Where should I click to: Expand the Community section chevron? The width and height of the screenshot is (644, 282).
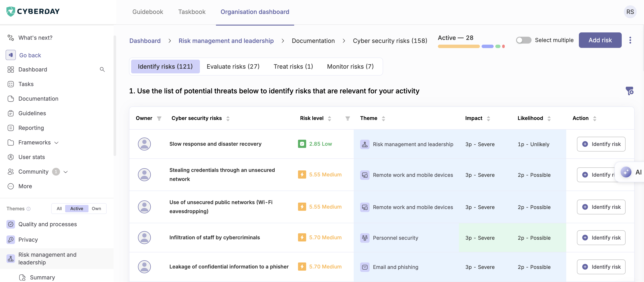(x=66, y=172)
